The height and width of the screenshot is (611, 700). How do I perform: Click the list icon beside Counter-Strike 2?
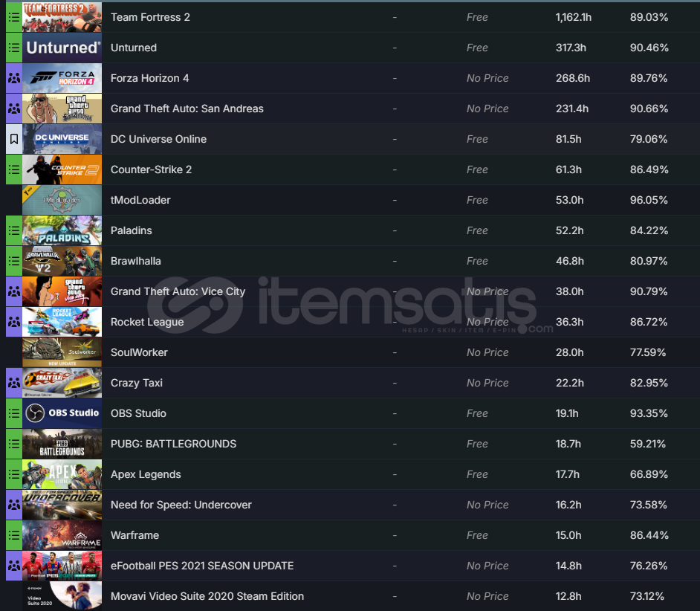point(14,169)
